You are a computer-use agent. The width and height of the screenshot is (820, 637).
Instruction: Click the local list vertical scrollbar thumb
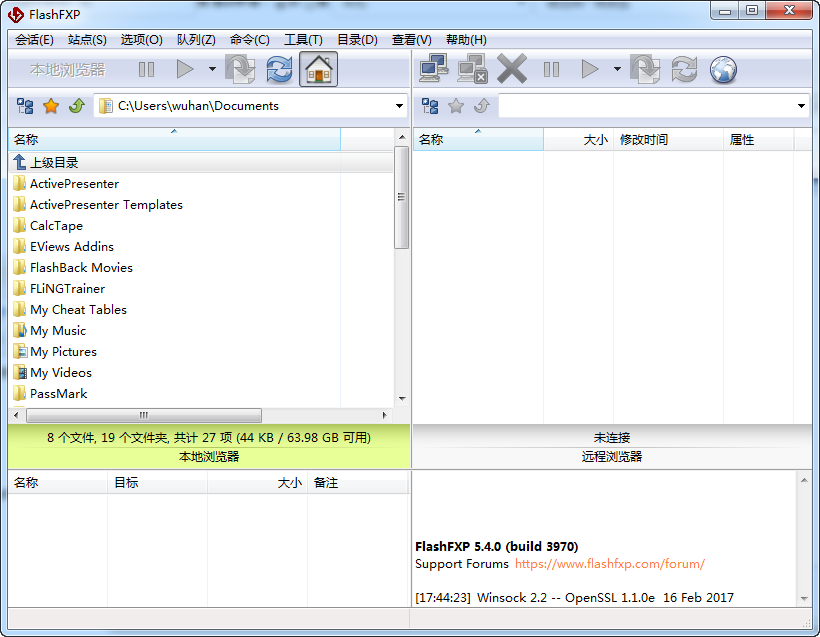402,197
